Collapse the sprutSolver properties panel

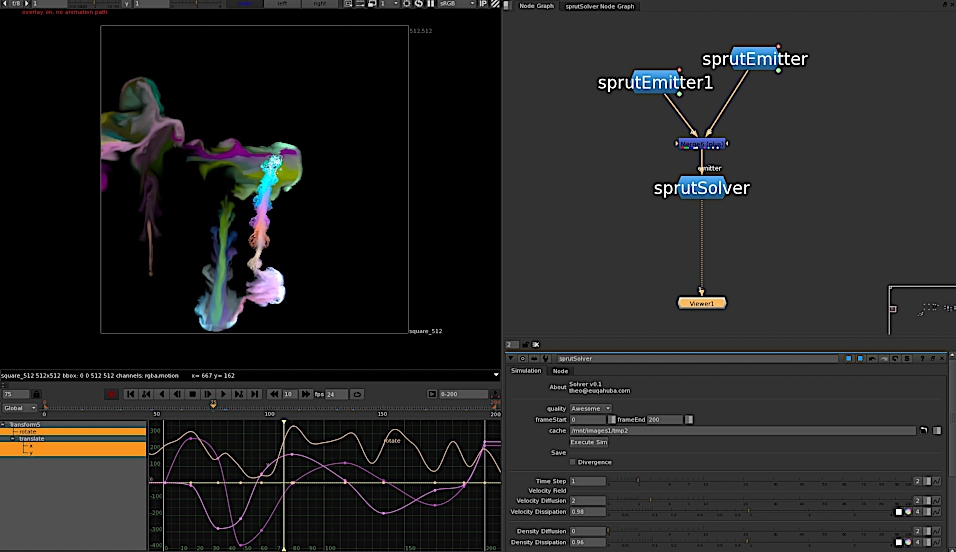512,358
